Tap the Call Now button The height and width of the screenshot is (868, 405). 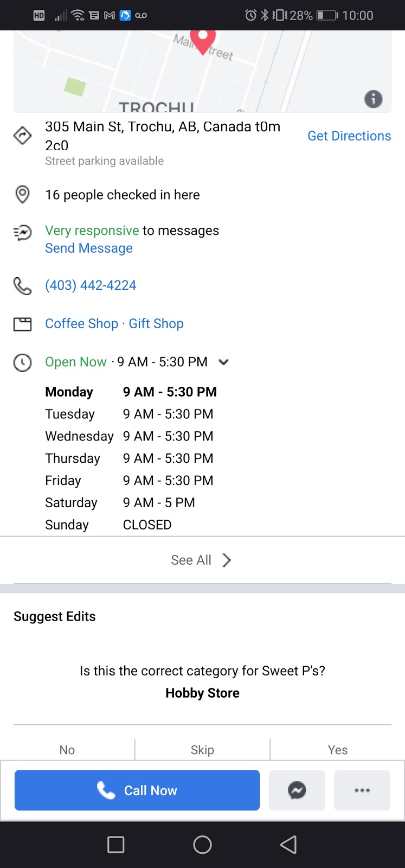click(137, 790)
